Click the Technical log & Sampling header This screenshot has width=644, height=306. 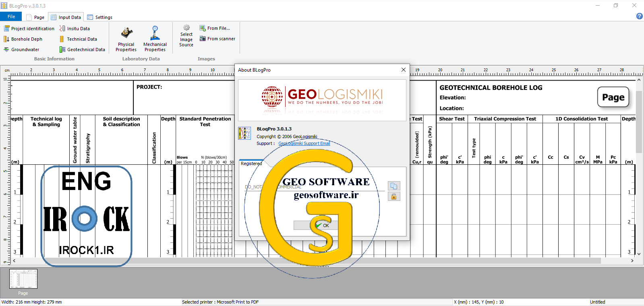click(46, 122)
